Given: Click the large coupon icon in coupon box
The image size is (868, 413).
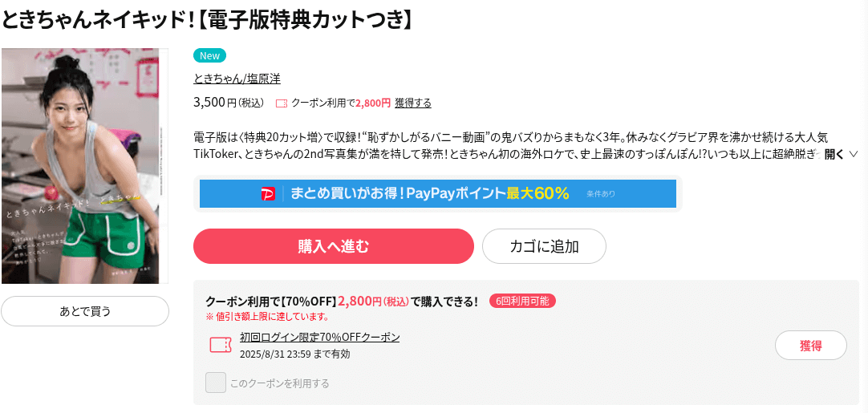Looking at the screenshot, I should tap(221, 345).
